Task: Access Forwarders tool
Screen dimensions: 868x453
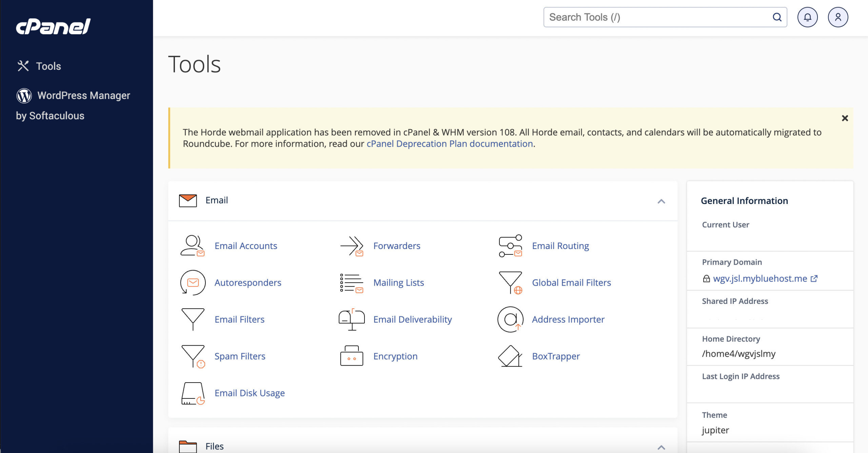Action: 397,245
